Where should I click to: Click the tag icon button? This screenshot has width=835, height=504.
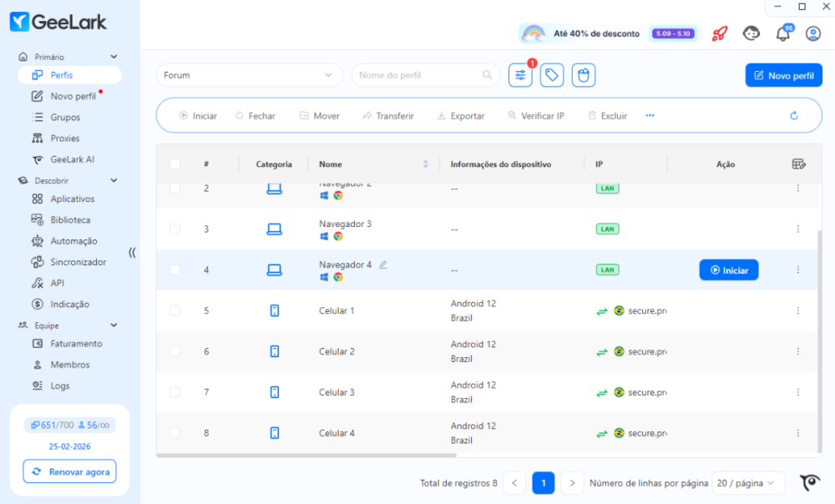(552, 76)
